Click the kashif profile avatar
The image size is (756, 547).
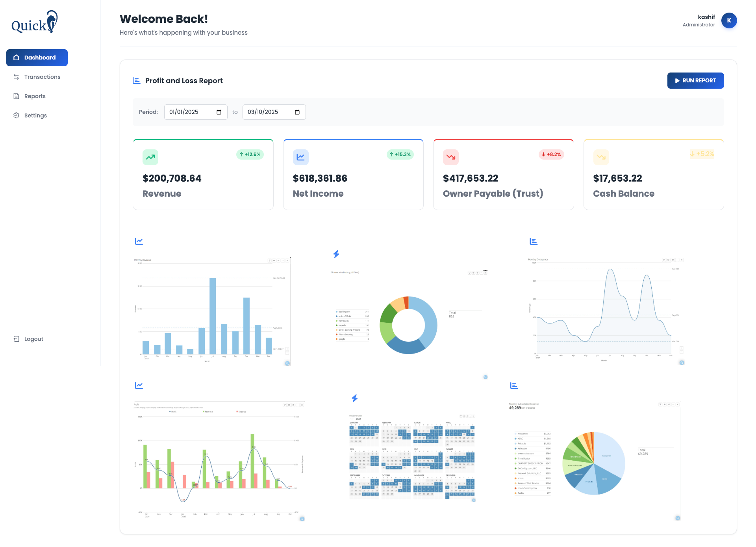729,20
